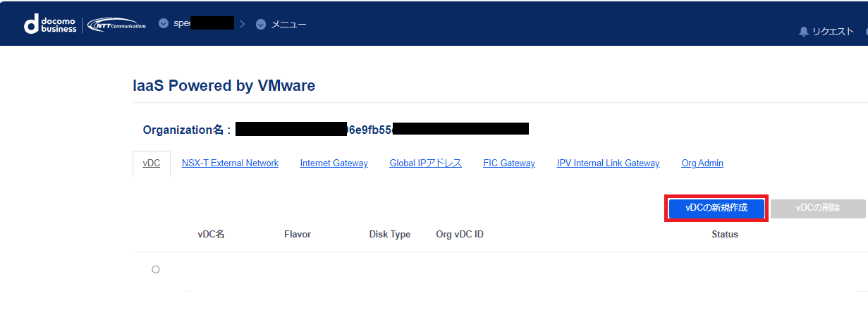The width and height of the screenshot is (868, 322).
Task: Click the IaaS Powered by VMware heading
Action: pos(224,86)
